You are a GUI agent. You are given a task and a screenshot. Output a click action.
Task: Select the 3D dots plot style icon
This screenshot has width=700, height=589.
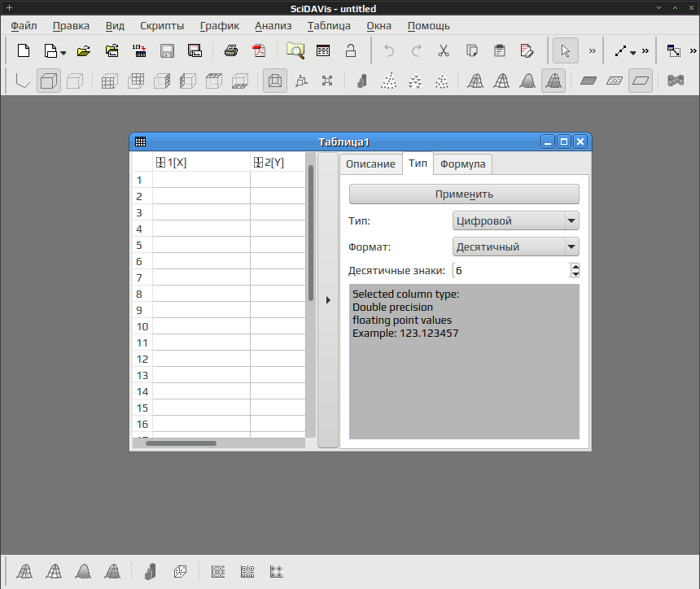click(388, 81)
